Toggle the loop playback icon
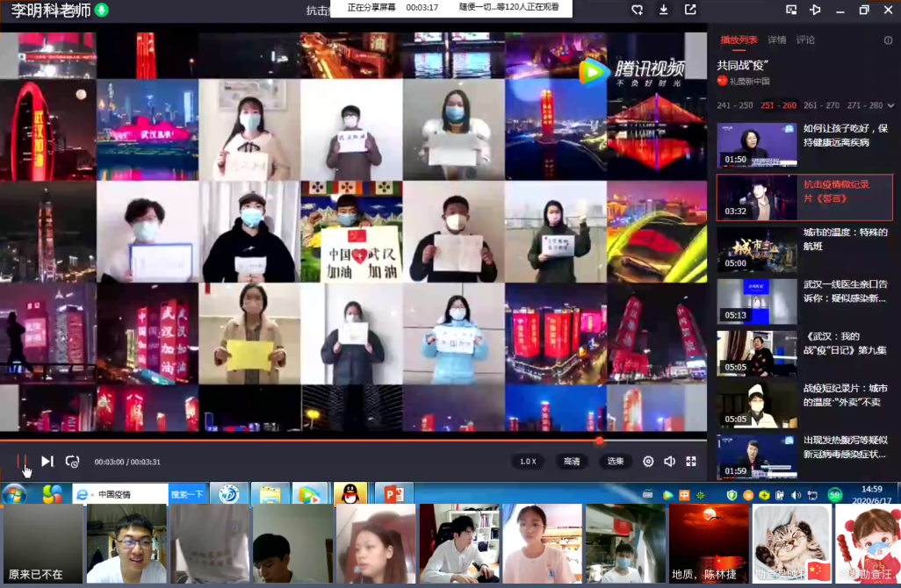The width and height of the screenshot is (901, 588). (73, 462)
